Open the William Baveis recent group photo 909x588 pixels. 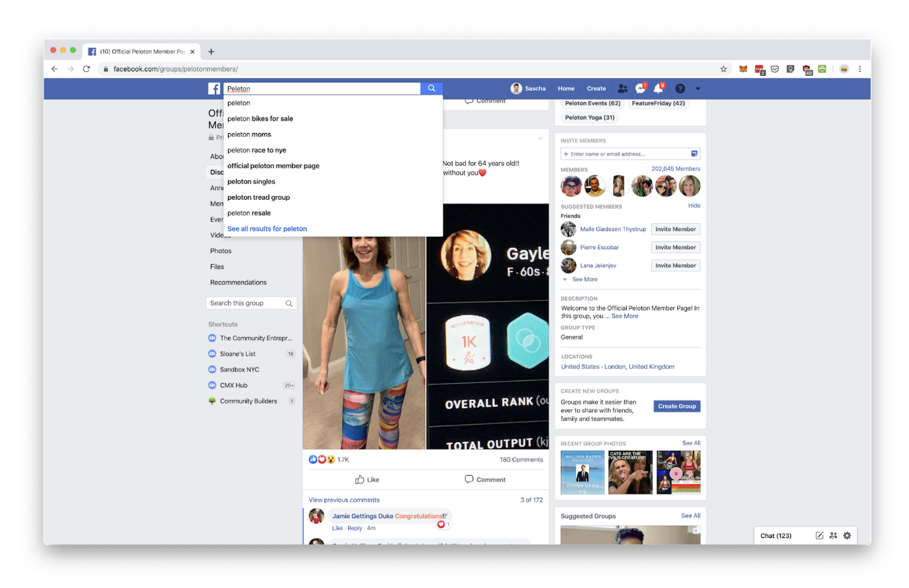(582, 472)
